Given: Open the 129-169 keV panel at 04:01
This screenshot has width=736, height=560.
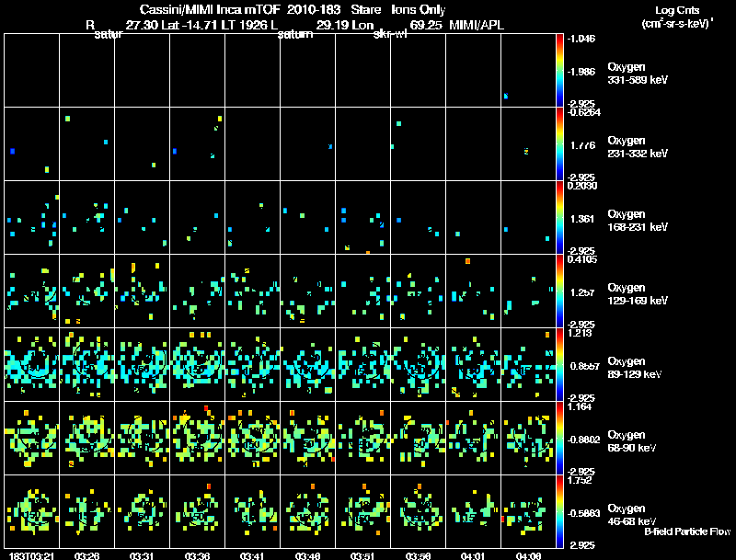Looking at the screenshot, I should (x=474, y=291).
